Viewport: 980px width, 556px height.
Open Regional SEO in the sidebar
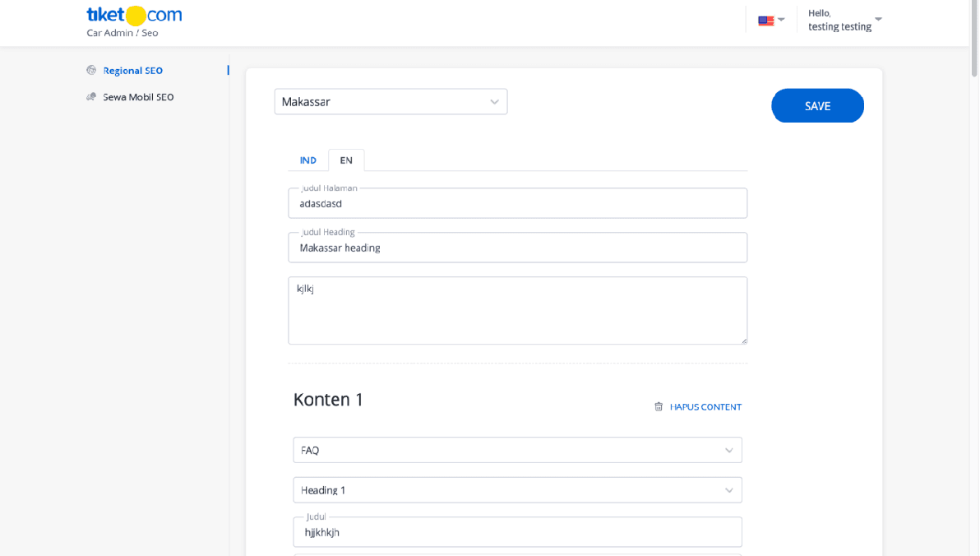pyautogui.click(x=134, y=70)
